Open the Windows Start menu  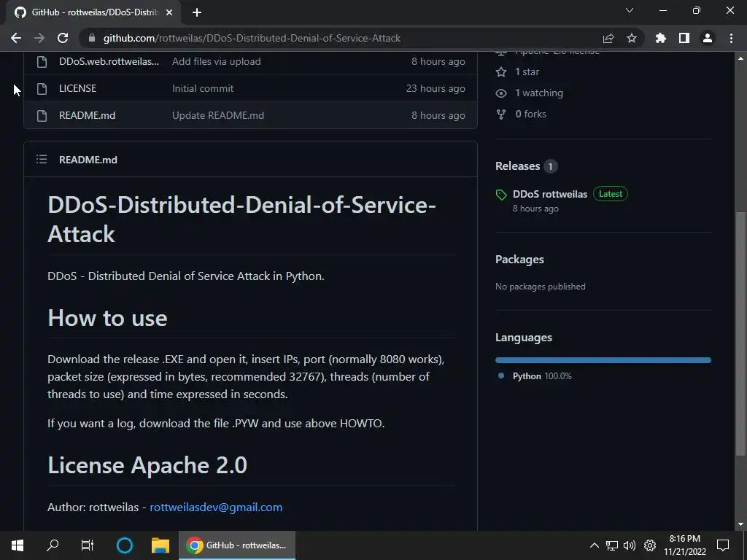(x=18, y=545)
